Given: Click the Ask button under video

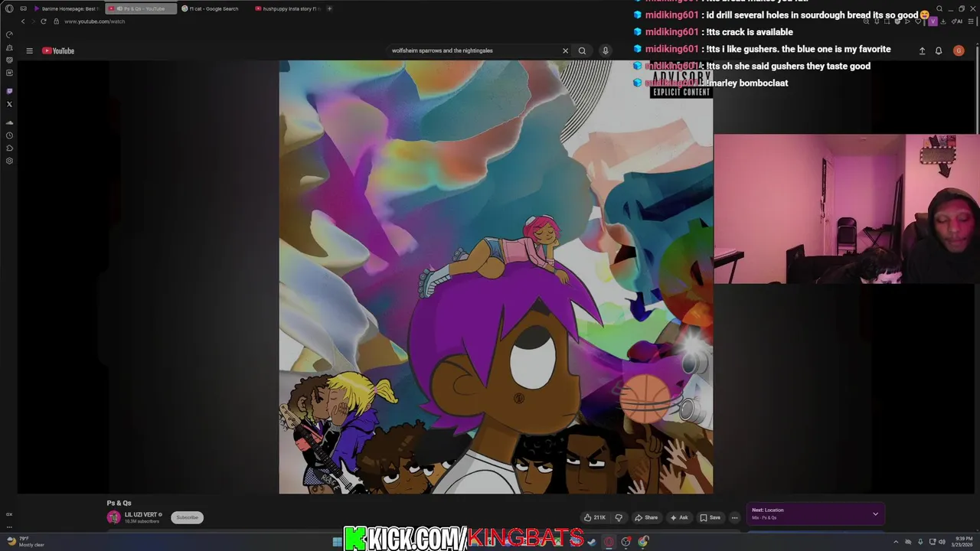Looking at the screenshot, I should coord(679,517).
